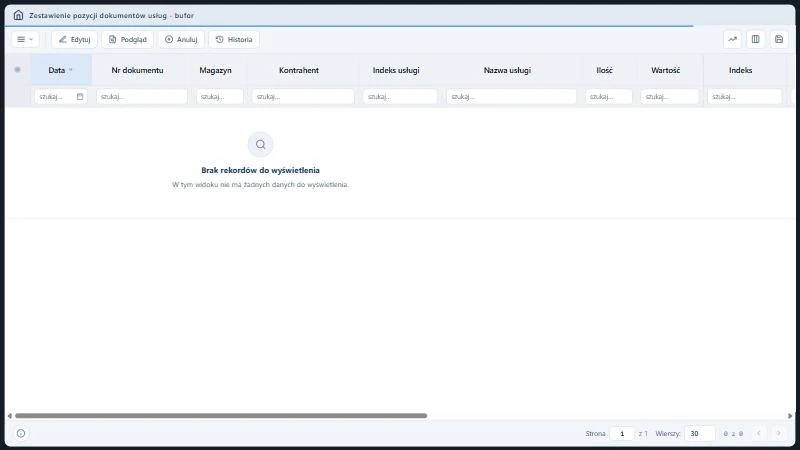Sort by Magazyn column header
800x450 pixels.
[215, 70]
